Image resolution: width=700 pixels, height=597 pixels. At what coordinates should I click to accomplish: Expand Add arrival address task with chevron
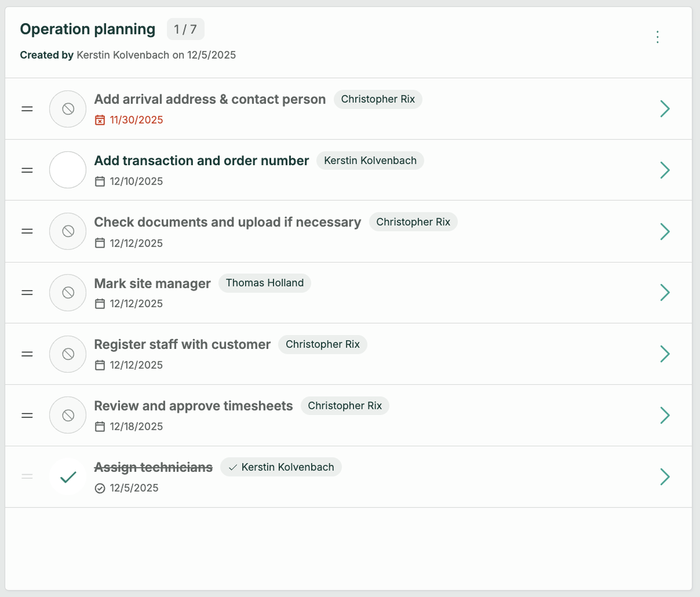coord(664,109)
